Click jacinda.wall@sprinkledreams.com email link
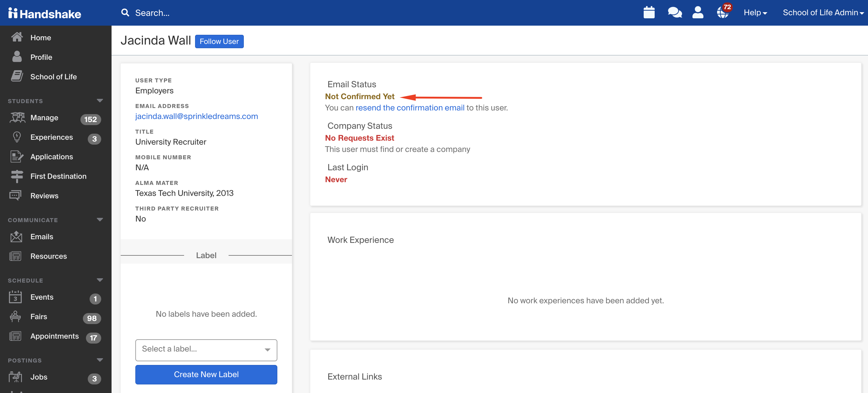 197,116
